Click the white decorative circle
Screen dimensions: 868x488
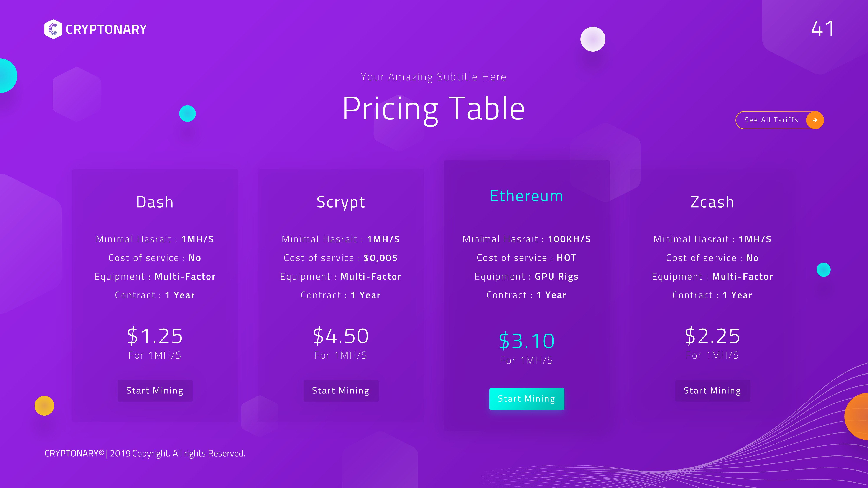pyautogui.click(x=593, y=39)
